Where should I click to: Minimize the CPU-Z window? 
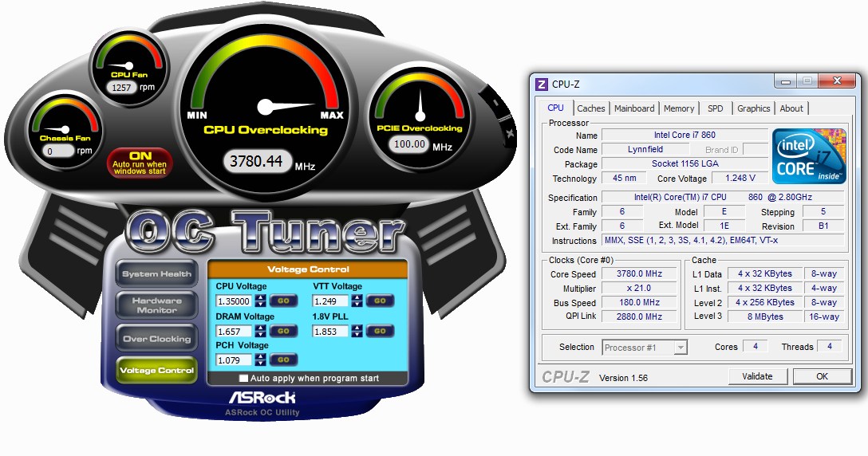786,81
